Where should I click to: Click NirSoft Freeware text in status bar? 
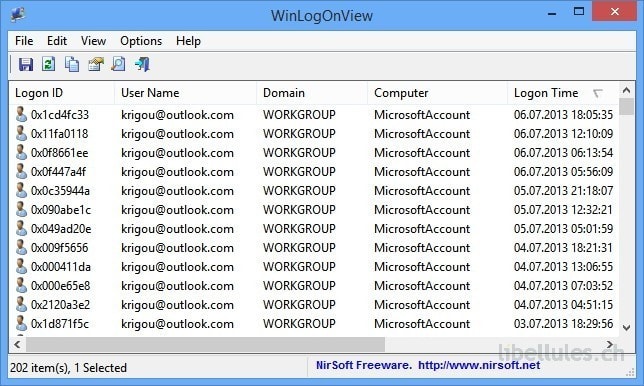point(363,365)
